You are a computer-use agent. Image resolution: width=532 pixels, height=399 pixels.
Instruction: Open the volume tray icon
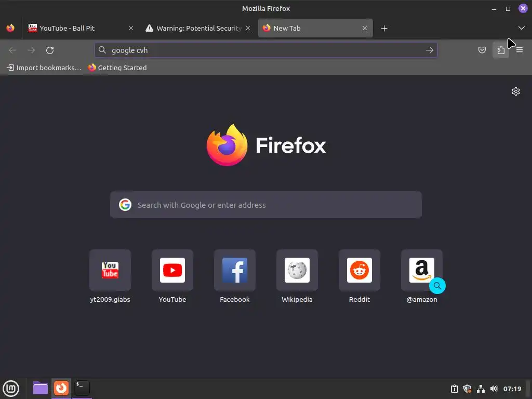click(494, 389)
